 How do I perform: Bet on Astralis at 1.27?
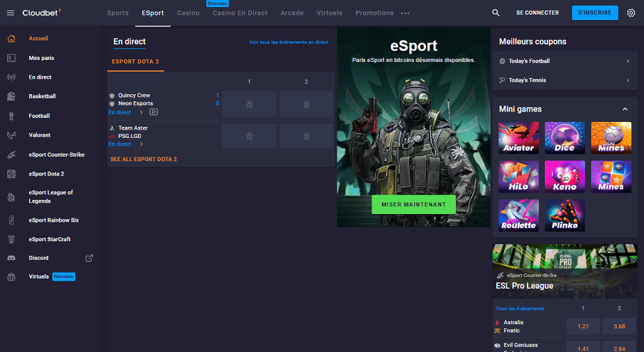click(583, 326)
